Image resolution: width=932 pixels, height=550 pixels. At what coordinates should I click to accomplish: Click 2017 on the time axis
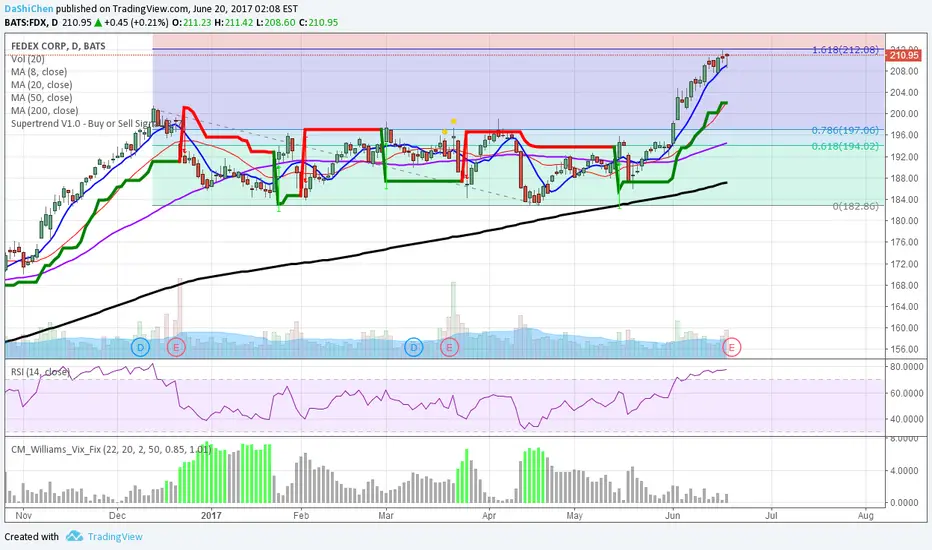[x=211, y=516]
